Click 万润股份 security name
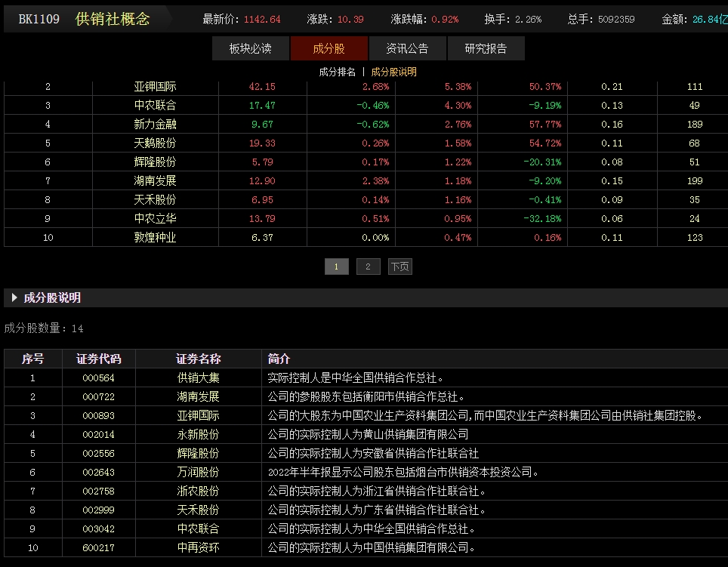 (199, 473)
